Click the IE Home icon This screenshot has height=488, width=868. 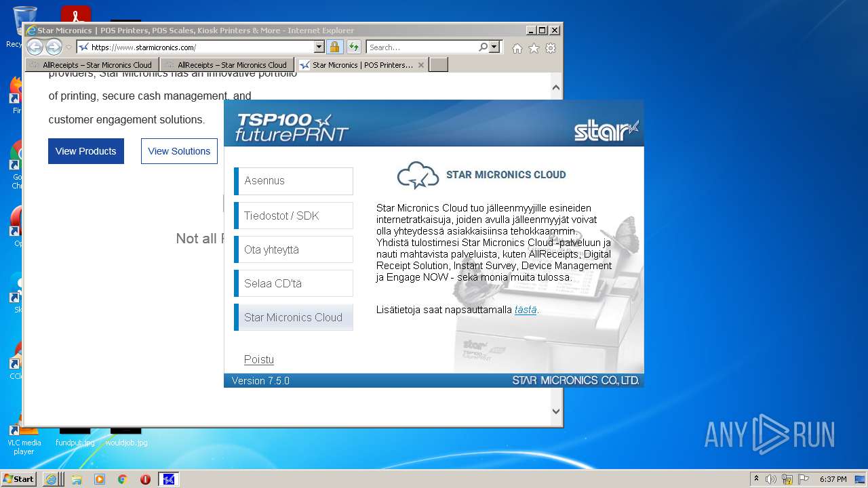[x=517, y=48]
